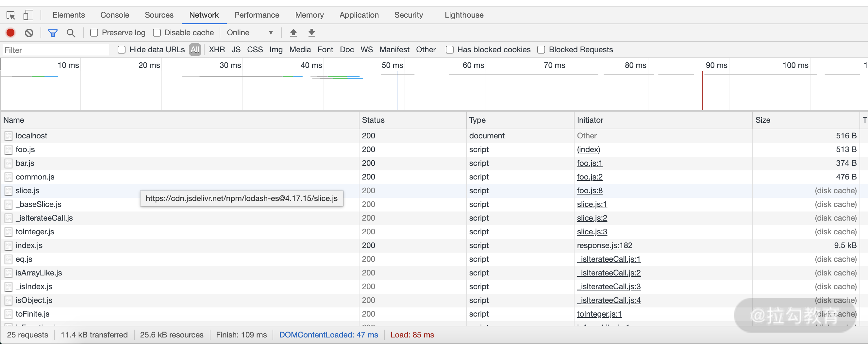Image resolution: width=868 pixels, height=344 pixels.
Task: Switch to the Console tab
Action: pyautogui.click(x=115, y=15)
